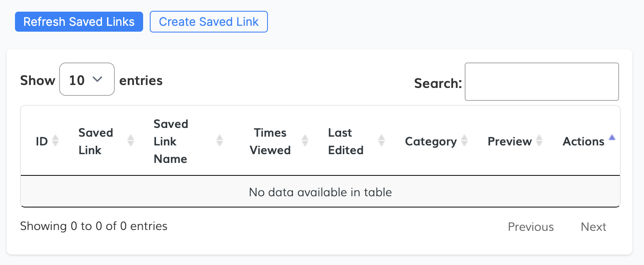Select the Saved Link Name header text
Viewport: 644px width, 265px height.
171,141
